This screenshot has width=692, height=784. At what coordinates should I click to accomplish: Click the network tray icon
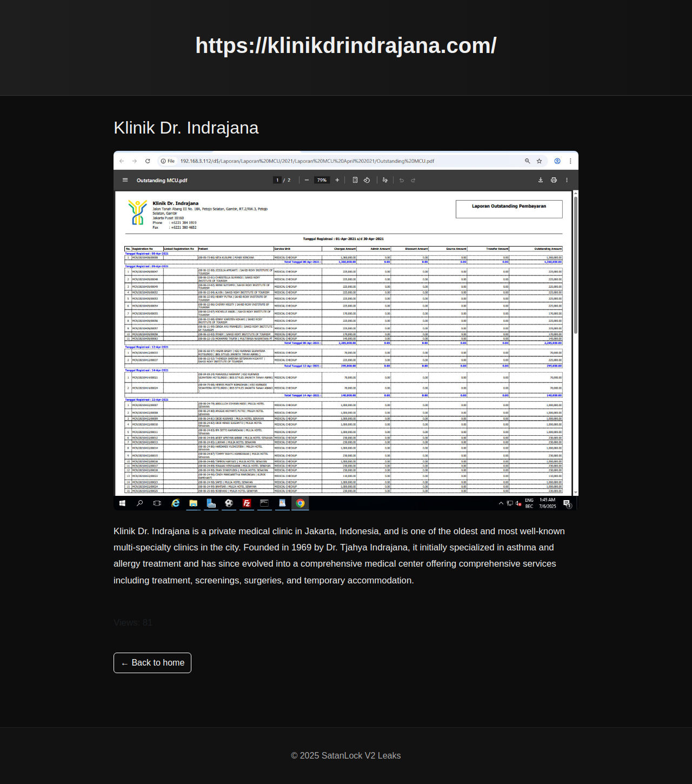pos(510,503)
